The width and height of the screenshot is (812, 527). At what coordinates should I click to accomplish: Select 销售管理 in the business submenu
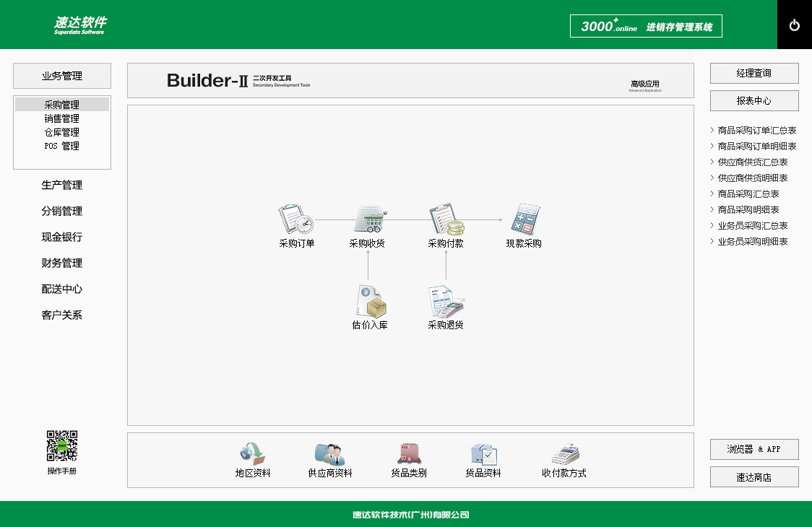coord(62,118)
